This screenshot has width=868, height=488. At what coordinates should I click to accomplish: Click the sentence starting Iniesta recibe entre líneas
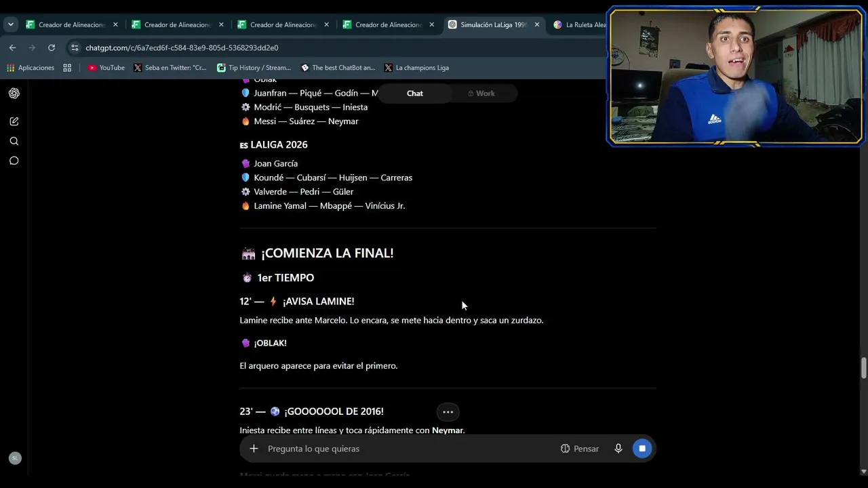pos(352,430)
